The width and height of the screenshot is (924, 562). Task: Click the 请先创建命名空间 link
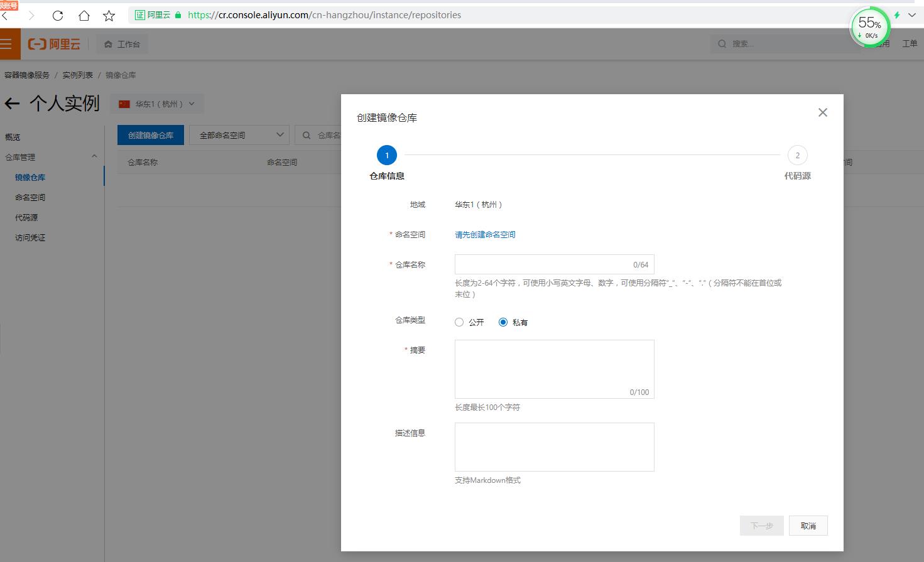click(485, 234)
